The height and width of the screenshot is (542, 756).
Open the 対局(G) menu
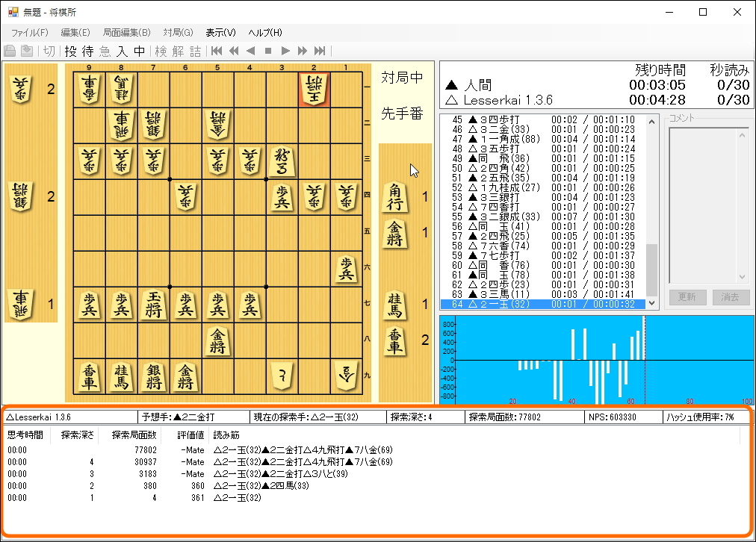pyautogui.click(x=176, y=33)
